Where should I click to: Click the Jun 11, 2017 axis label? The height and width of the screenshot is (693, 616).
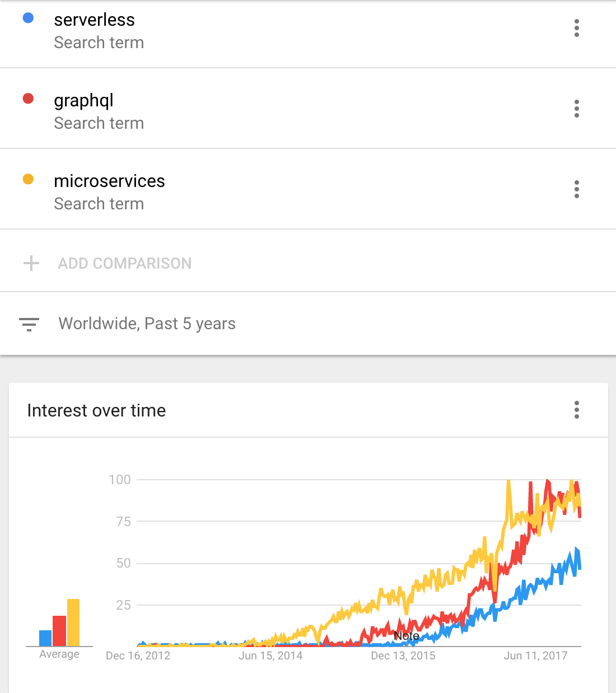tap(535, 655)
